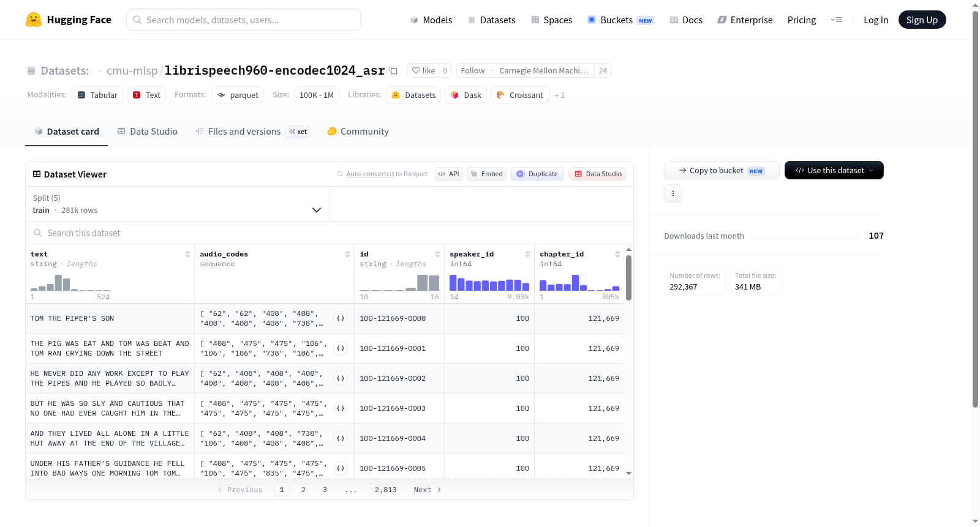980x527 pixels.
Task: Expand the JSON view for row 100-121669-0001
Action: 341,348
